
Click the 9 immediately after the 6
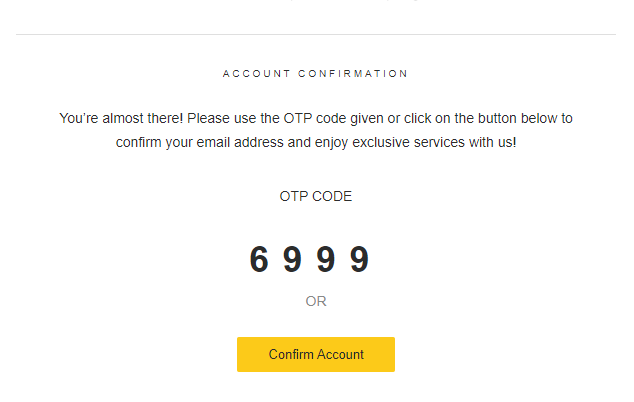coord(292,259)
